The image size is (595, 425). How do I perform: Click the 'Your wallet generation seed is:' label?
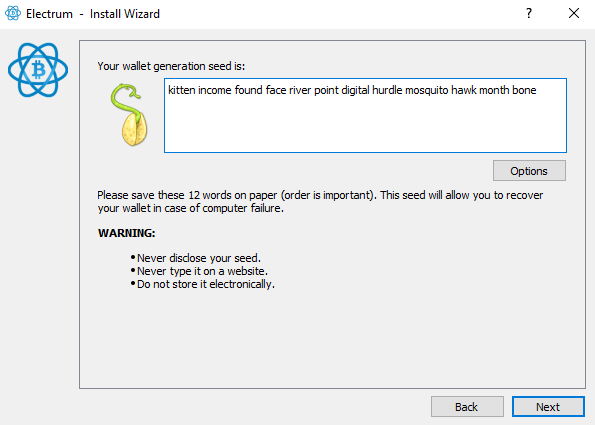point(171,66)
